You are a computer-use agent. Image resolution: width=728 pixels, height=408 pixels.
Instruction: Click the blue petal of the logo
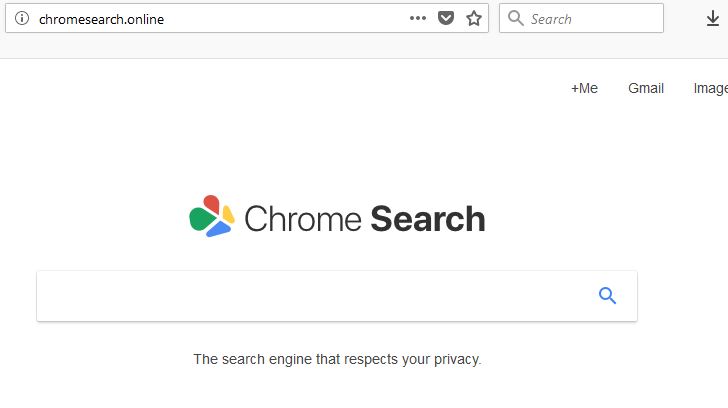tap(219, 229)
